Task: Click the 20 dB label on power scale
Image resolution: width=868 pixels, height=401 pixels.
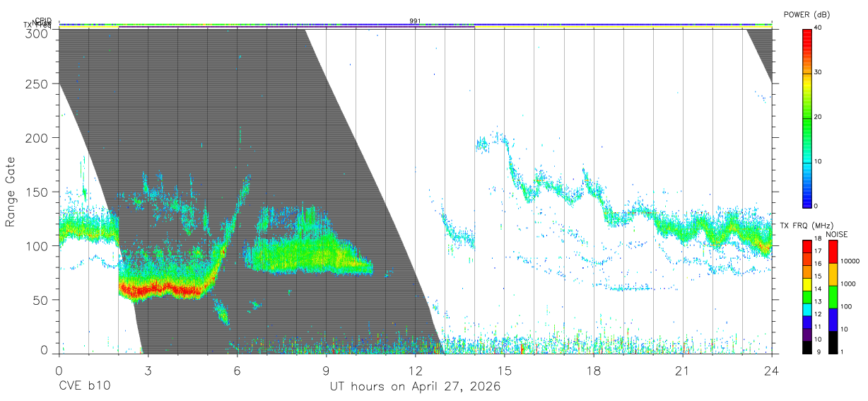Action: (x=818, y=117)
